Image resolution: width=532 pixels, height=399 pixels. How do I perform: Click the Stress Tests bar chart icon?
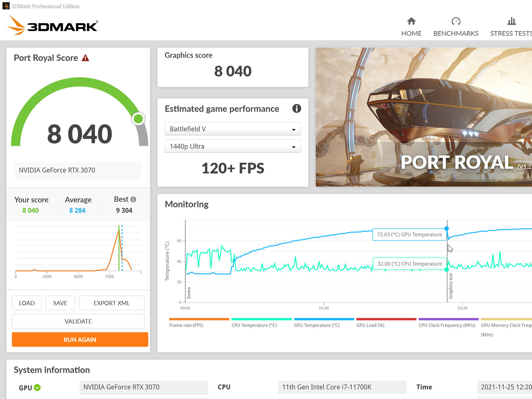click(511, 21)
